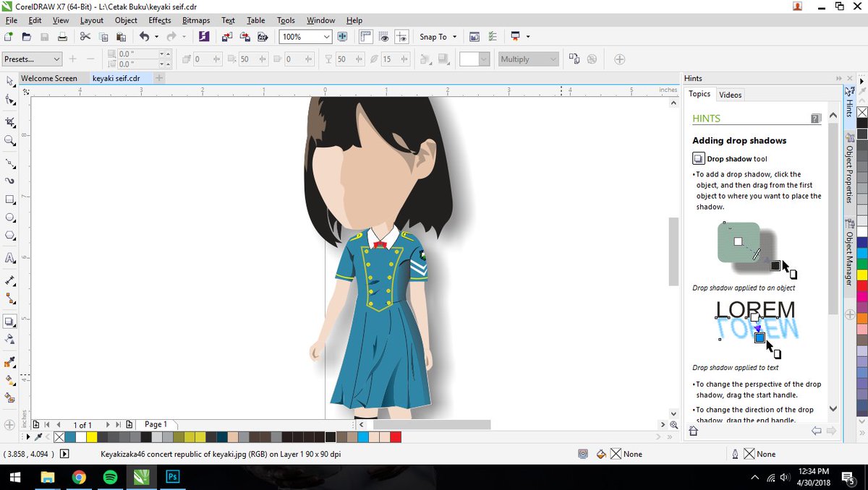Add new document tab with plus
The width and height of the screenshot is (868, 490).
(x=159, y=78)
